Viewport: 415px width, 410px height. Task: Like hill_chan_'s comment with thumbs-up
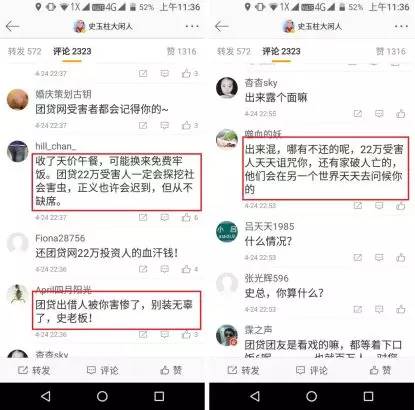[x=186, y=217]
